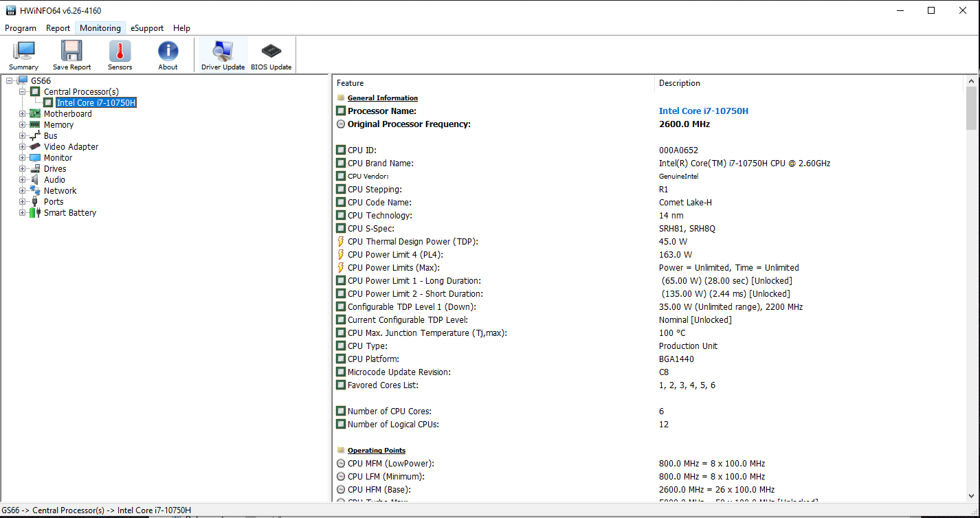Open the Sensors thermometer icon
The image size is (980, 518).
click(120, 55)
